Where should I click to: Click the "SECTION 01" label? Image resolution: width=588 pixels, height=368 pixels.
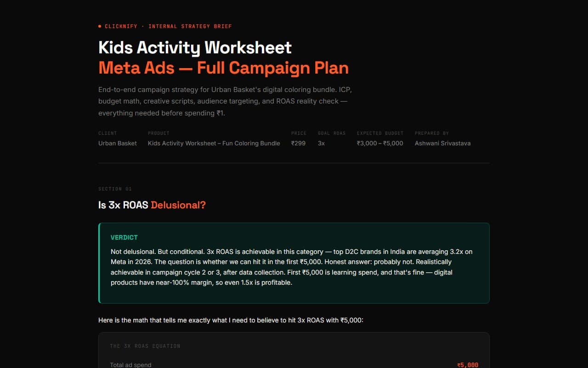tap(115, 189)
